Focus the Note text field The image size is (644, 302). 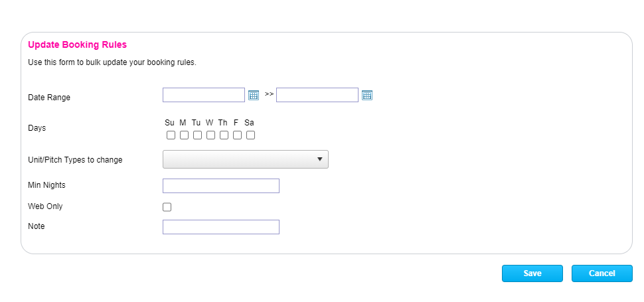click(x=221, y=227)
